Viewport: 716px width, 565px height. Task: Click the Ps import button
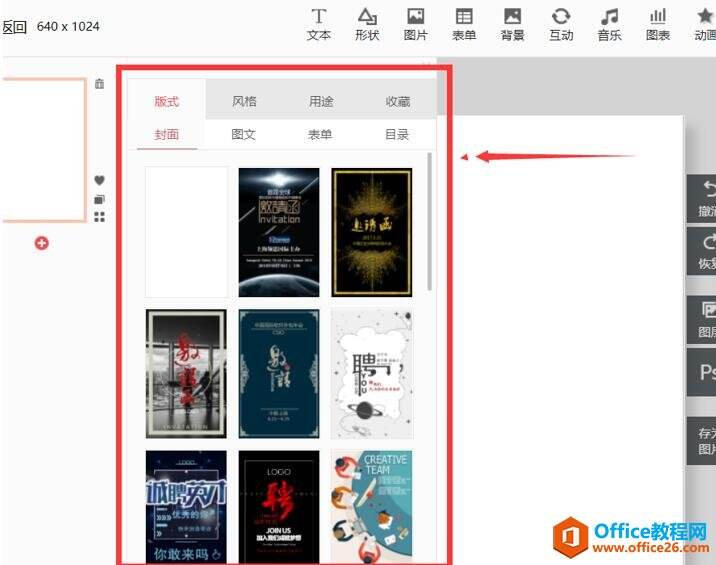point(702,372)
